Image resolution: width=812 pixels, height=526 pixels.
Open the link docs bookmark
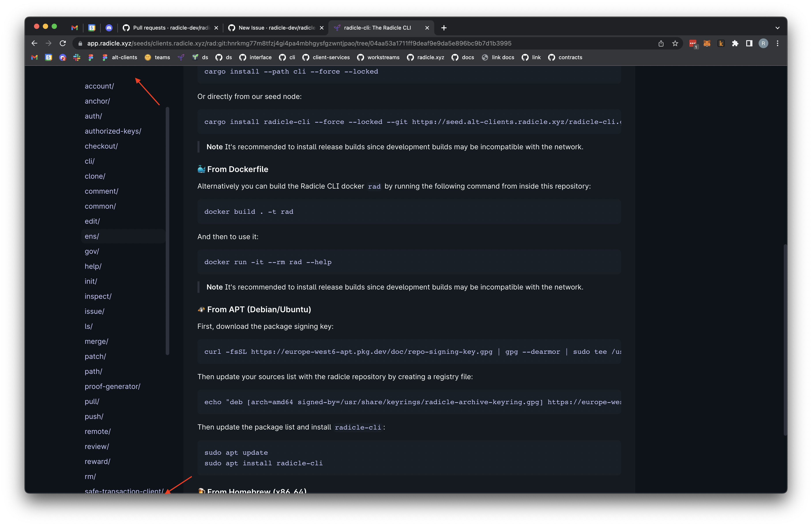498,57
